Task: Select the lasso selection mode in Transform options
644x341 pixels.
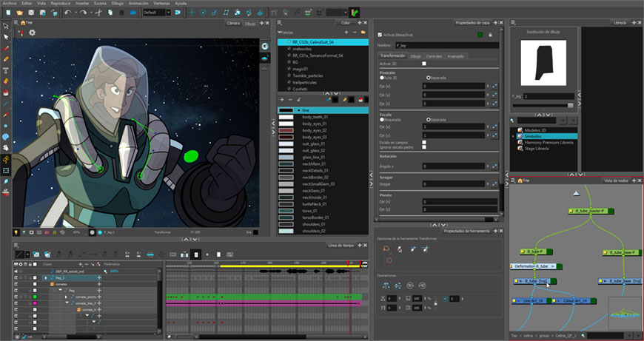Action: [386, 249]
